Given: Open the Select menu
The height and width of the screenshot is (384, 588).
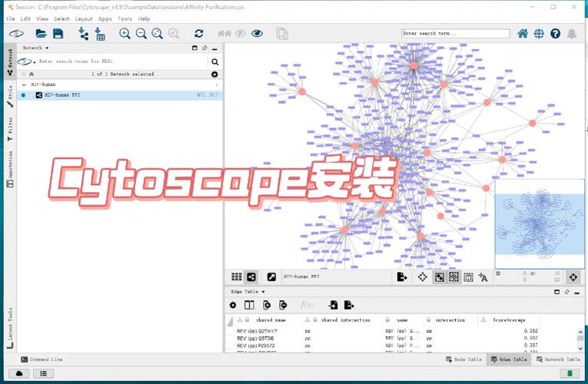Looking at the screenshot, I should (61, 18).
